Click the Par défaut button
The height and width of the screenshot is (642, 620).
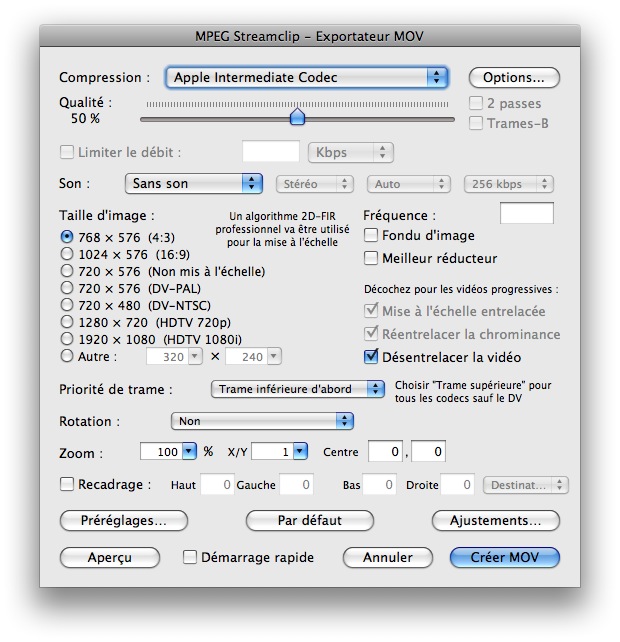310,520
